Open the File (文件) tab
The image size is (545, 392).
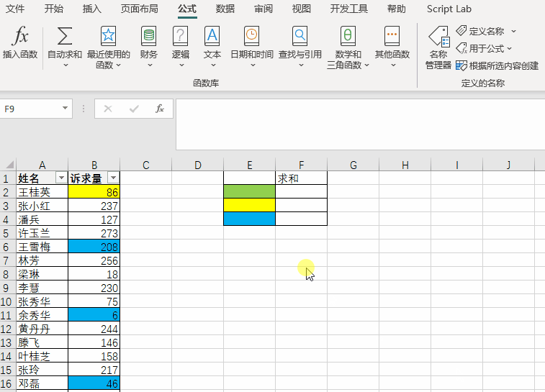coord(15,9)
